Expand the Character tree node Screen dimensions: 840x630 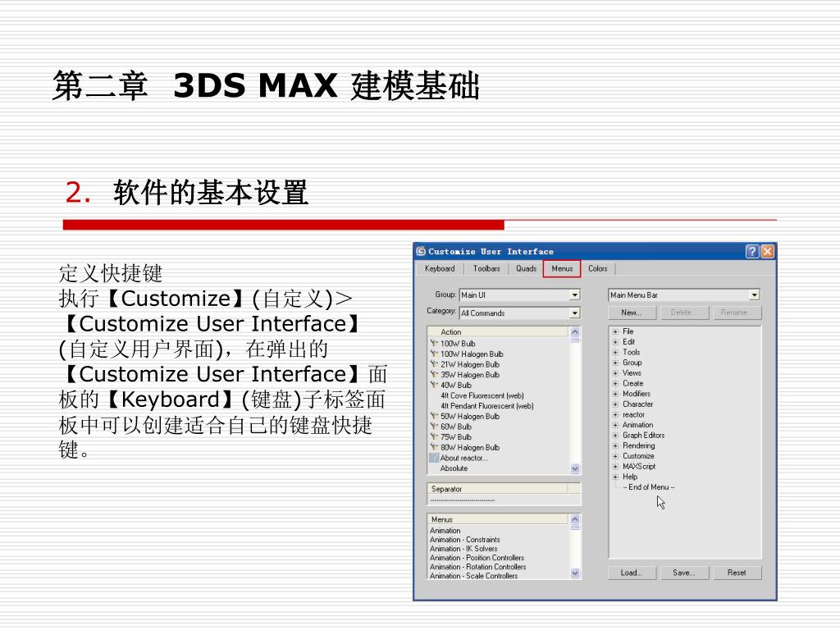click(615, 404)
